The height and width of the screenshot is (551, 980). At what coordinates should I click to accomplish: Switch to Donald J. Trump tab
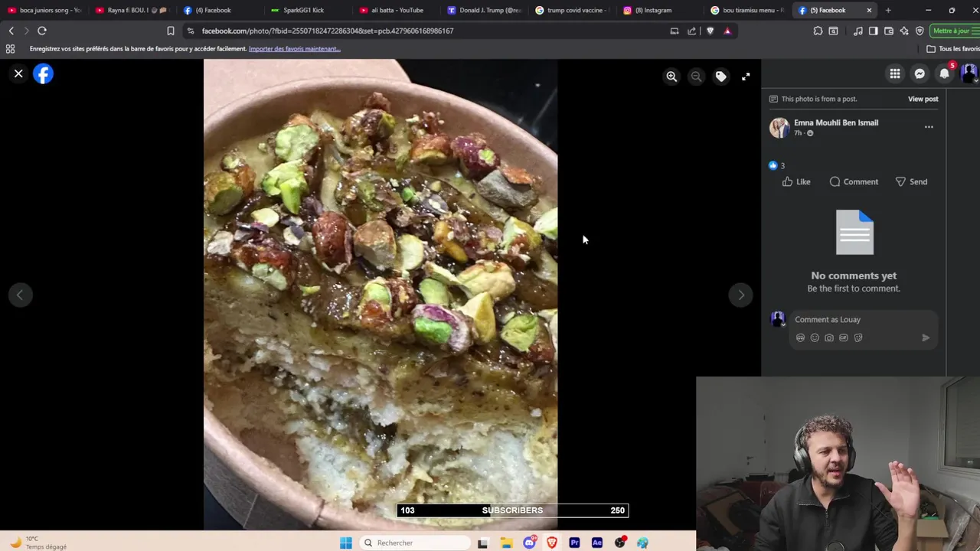click(x=484, y=10)
